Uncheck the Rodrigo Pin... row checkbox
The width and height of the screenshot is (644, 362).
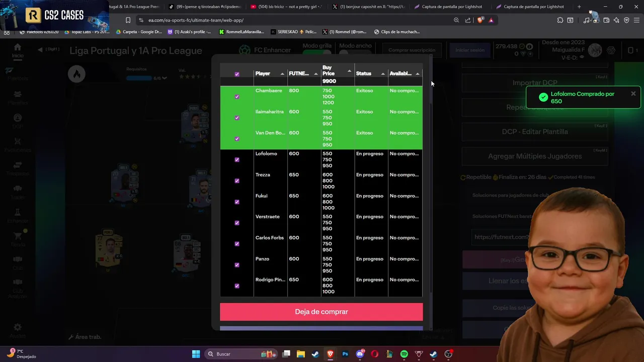tap(237, 286)
